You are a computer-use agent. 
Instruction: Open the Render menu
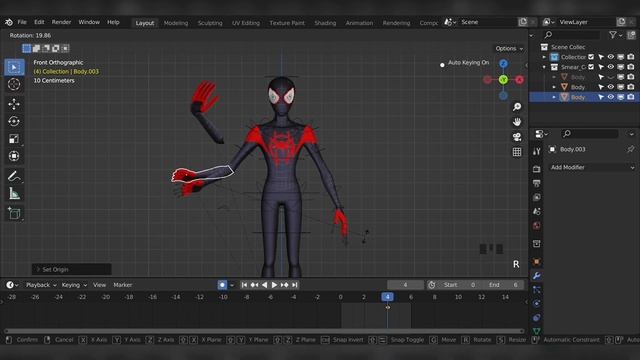tap(61, 22)
